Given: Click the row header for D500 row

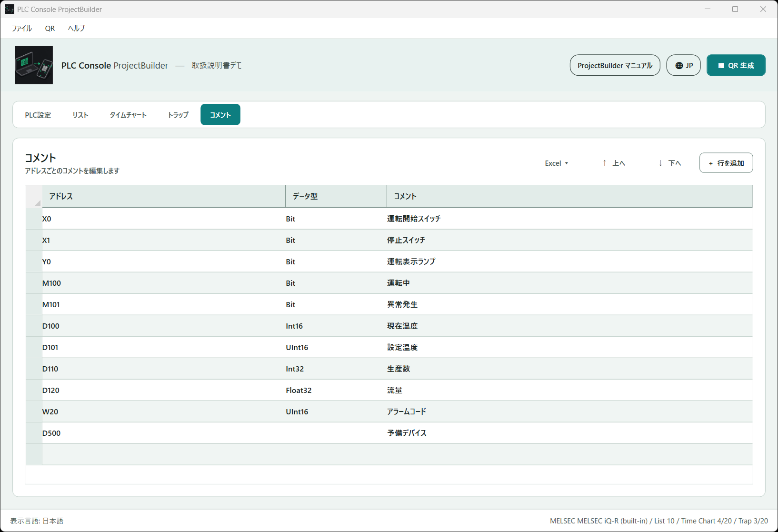Looking at the screenshot, I should point(34,433).
